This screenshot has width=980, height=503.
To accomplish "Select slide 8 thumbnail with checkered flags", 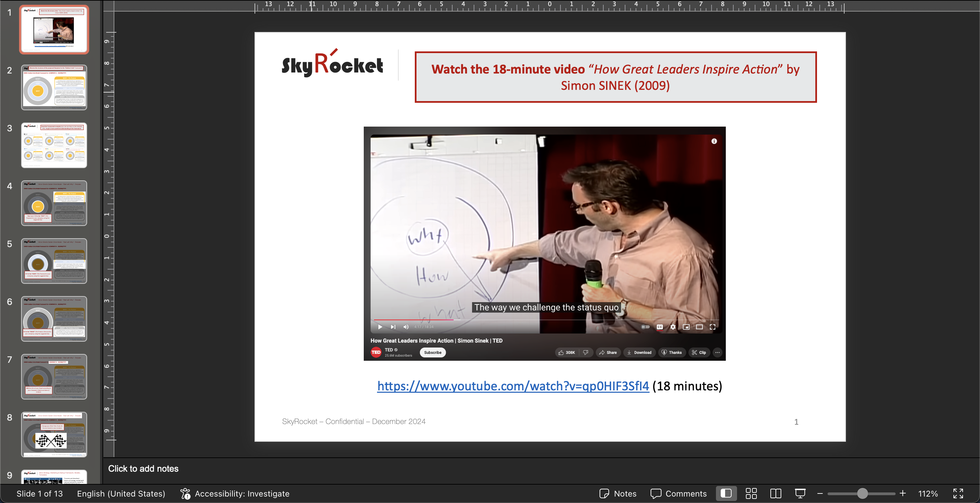I will [54, 434].
